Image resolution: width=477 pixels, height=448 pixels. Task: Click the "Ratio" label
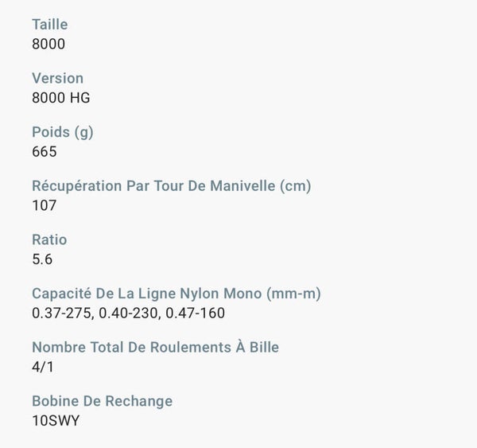[x=49, y=240]
